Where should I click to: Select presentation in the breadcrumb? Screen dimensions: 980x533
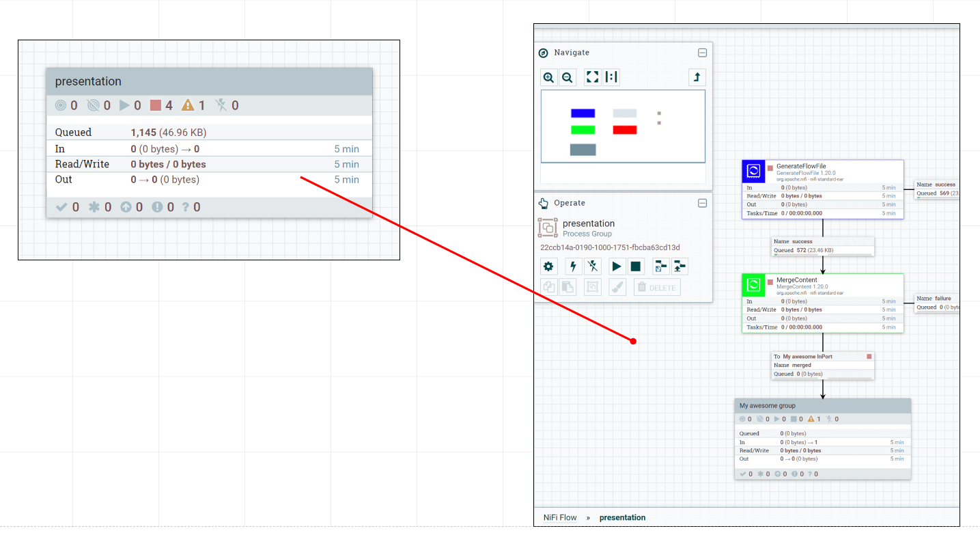(x=622, y=517)
